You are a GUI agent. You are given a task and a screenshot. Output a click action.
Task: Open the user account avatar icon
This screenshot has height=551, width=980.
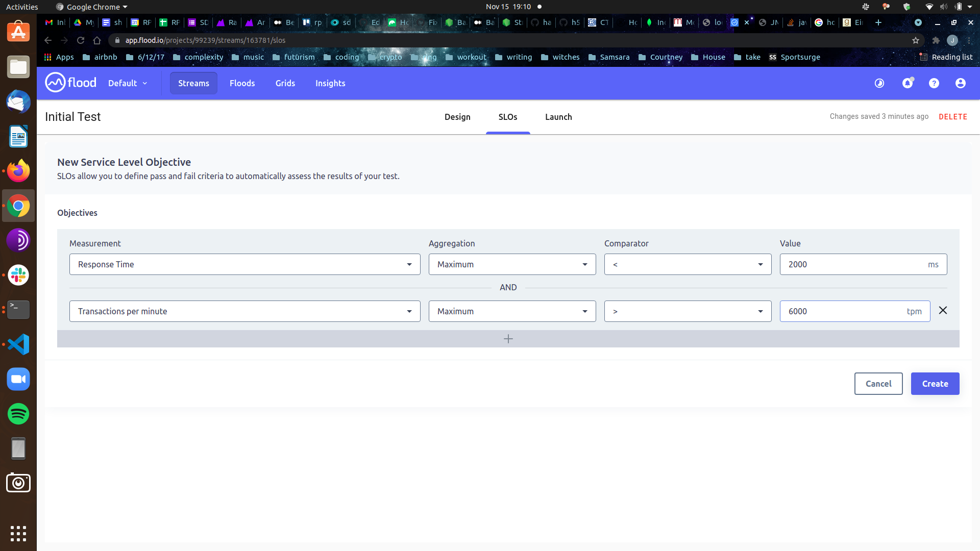pos(960,83)
